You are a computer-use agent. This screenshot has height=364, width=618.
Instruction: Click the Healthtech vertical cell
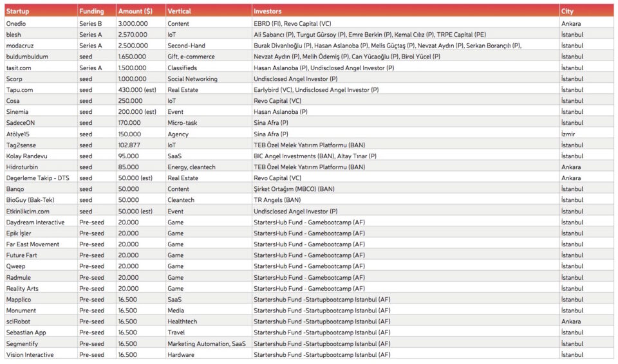point(209,322)
